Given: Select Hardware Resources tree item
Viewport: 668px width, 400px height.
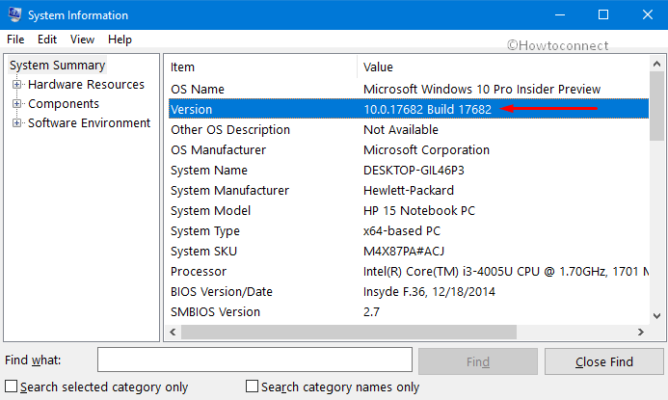Looking at the screenshot, I should click(86, 84).
